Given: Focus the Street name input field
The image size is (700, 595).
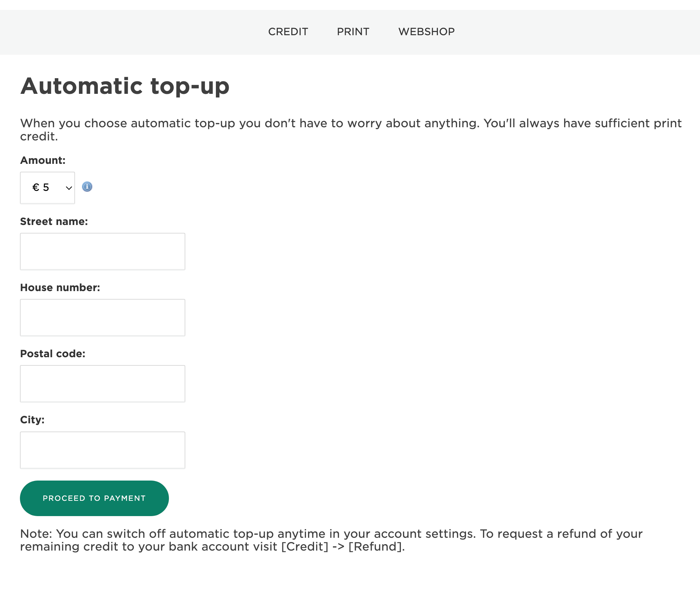Looking at the screenshot, I should [102, 252].
